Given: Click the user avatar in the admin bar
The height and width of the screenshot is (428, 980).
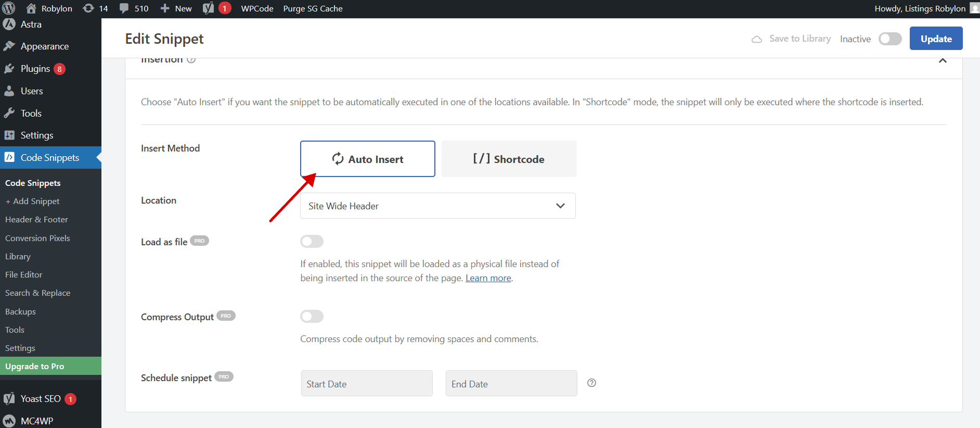Looking at the screenshot, I should (975, 8).
